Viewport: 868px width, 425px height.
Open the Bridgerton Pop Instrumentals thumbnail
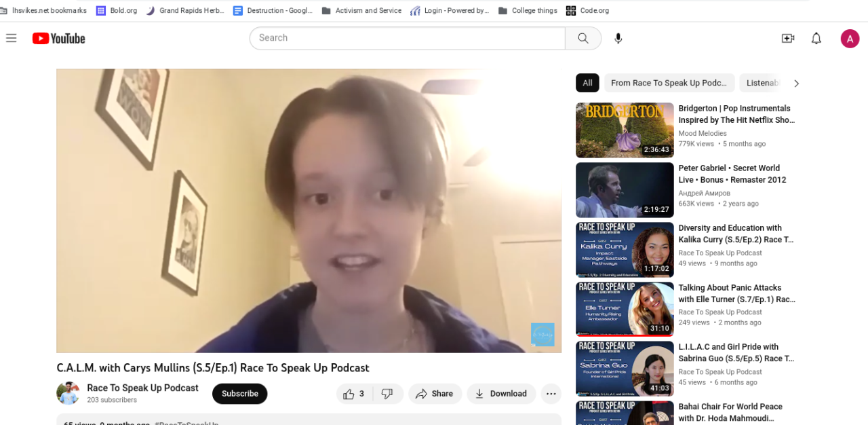point(625,130)
